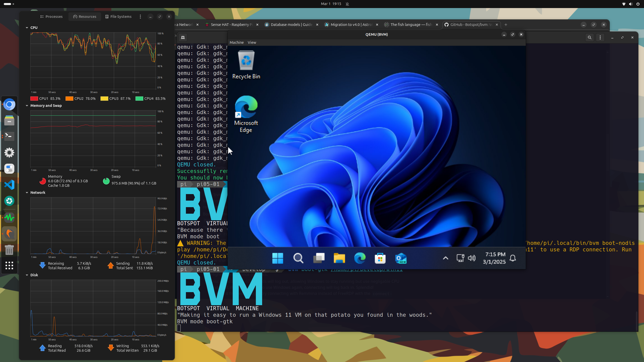Viewport: 644px width, 362px height.
Task: Select QEMU bird icon in dock
Action: click(x=9, y=234)
